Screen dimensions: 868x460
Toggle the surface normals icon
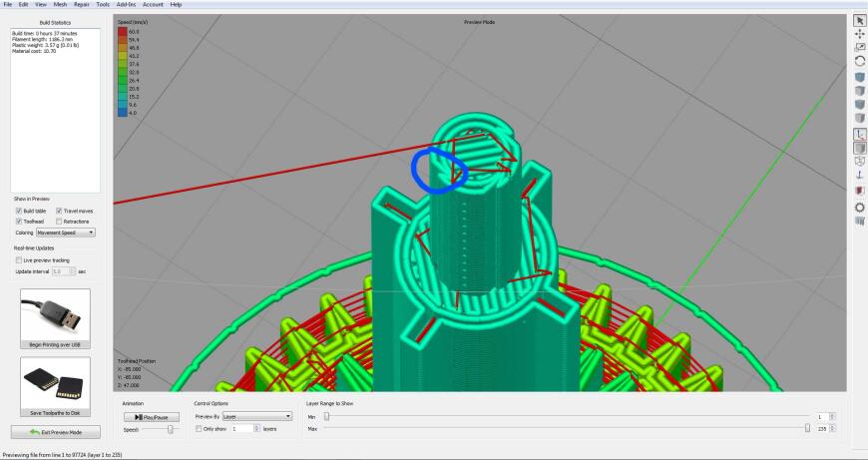(x=859, y=175)
